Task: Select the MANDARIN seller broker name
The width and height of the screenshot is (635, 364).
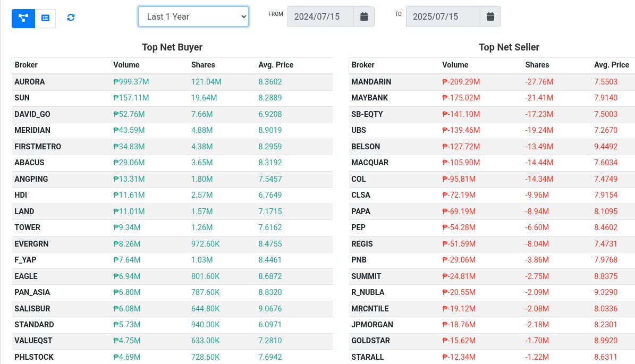Action: [371, 82]
